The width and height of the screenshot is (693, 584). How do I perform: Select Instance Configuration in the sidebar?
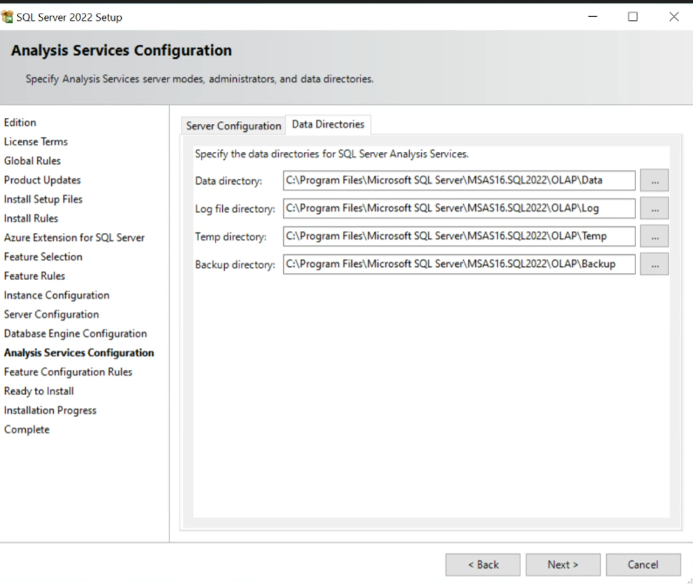pos(57,295)
